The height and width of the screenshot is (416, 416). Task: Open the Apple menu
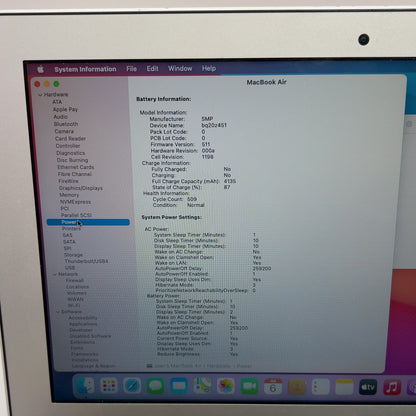41,69
